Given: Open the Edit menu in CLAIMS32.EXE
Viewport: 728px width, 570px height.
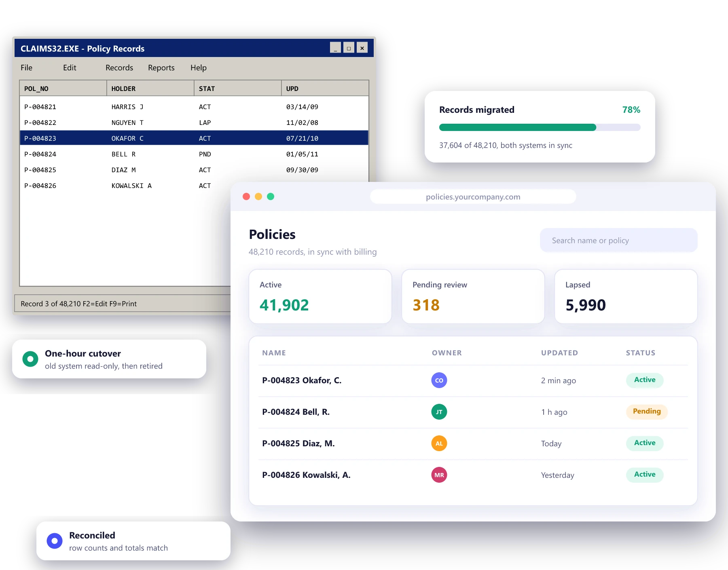Looking at the screenshot, I should [x=70, y=68].
